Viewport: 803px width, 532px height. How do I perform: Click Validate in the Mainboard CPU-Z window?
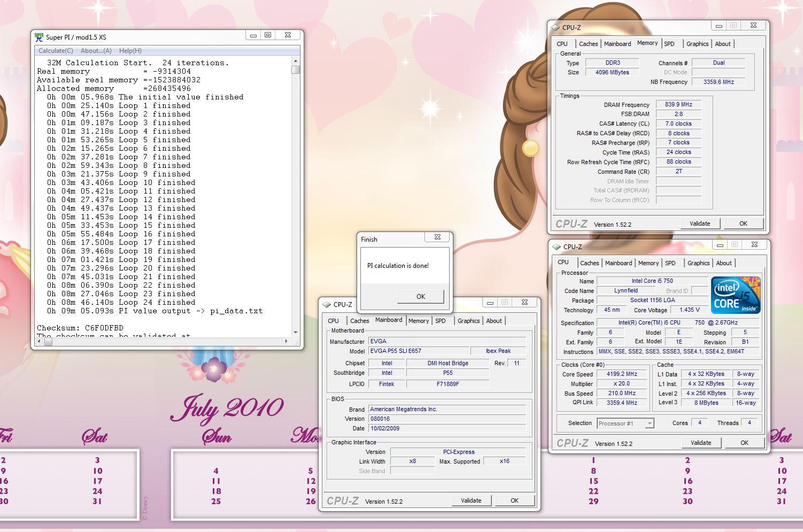tap(471, 500)
